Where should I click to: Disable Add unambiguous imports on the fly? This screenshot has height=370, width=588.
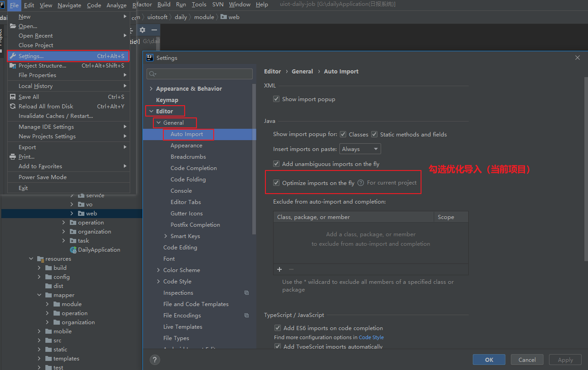pyautogui.click(x=276, y=164)
